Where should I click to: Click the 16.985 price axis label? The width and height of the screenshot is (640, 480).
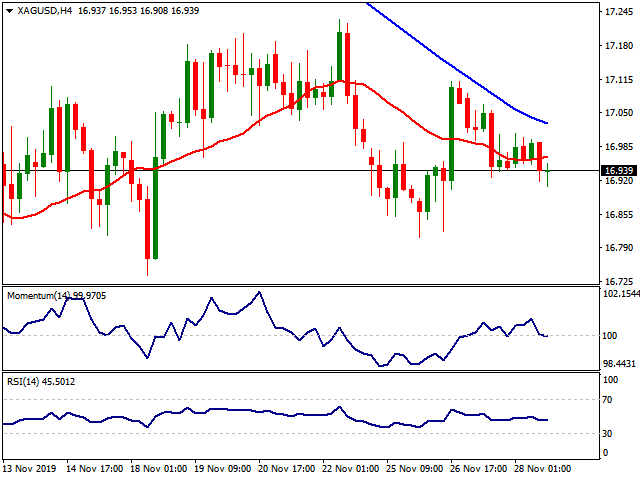[619, 147]
